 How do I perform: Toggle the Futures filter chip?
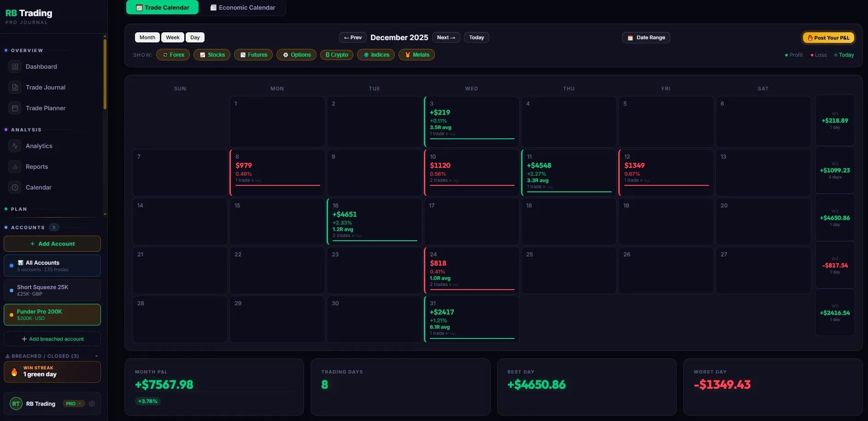pos(253,55)
